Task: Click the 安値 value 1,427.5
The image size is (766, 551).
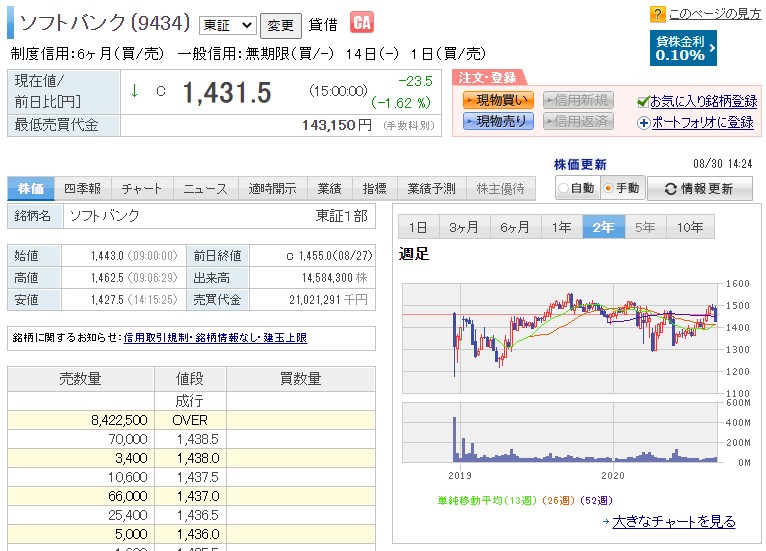Action: point(107,299)
